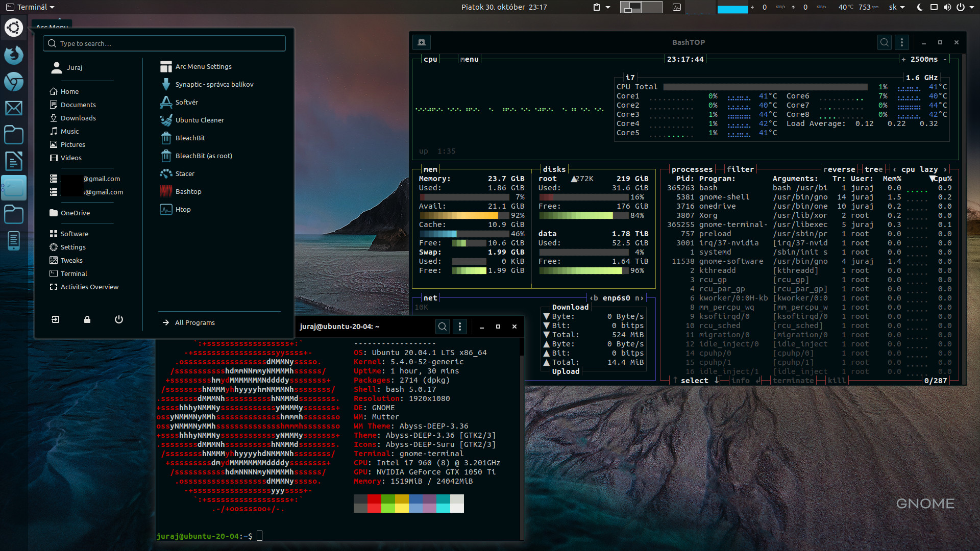Launch Synaptic package manager

[207, 85]
